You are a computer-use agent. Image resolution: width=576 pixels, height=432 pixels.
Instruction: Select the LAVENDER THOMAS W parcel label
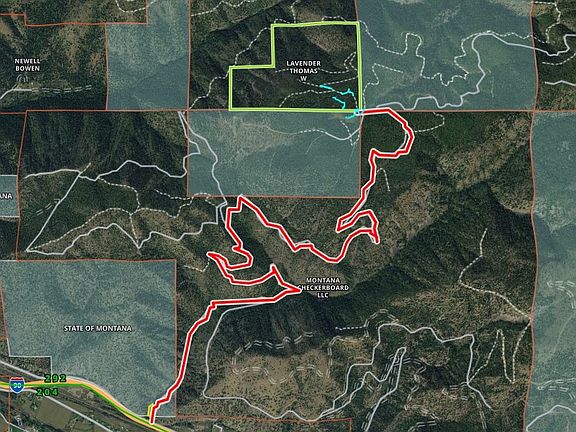tap(304, 71)
